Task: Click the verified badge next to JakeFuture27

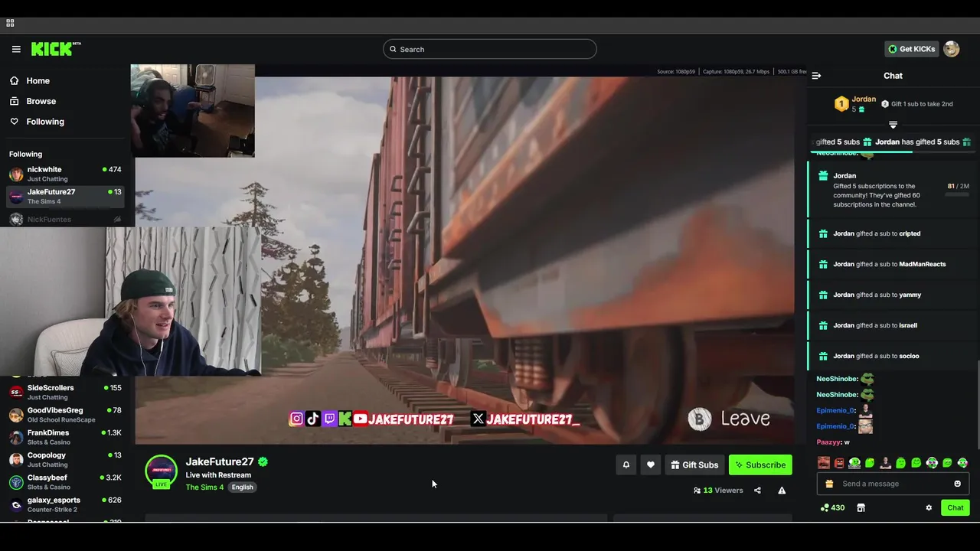Action: [263, 461]
